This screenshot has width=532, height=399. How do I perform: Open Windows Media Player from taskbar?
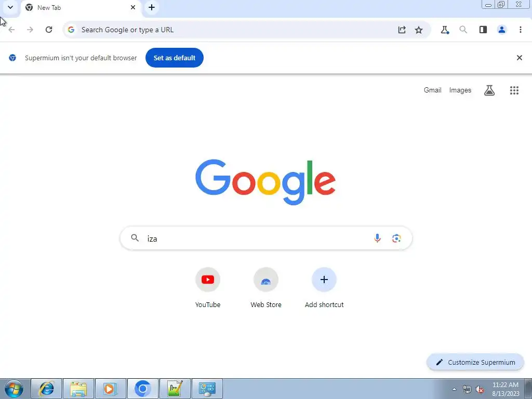110,389
